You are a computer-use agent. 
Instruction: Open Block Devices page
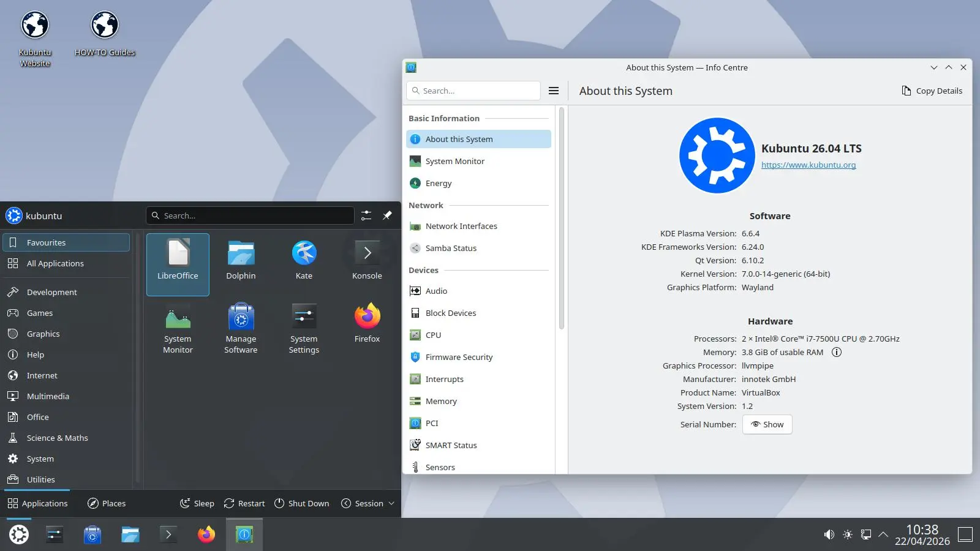(478, 313)
